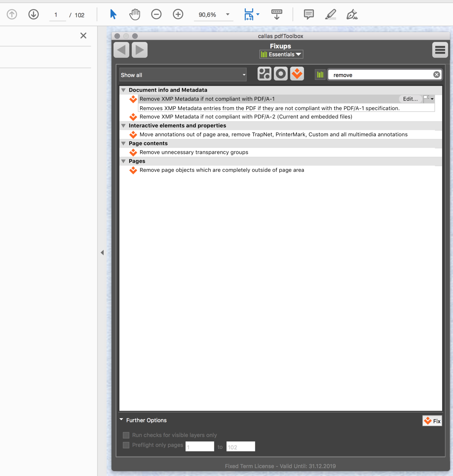This screenshot has width=453, height=476.
Task: Activate the Hand pan tool
Action: [x=135, y=15]
